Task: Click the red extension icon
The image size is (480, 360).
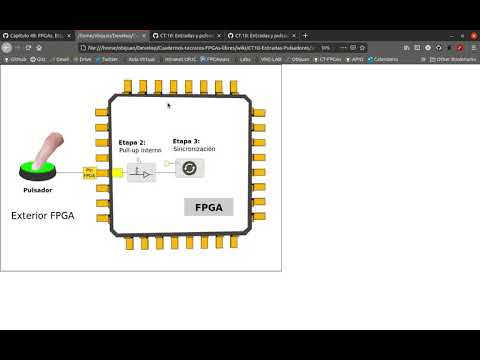Action: 460,48
